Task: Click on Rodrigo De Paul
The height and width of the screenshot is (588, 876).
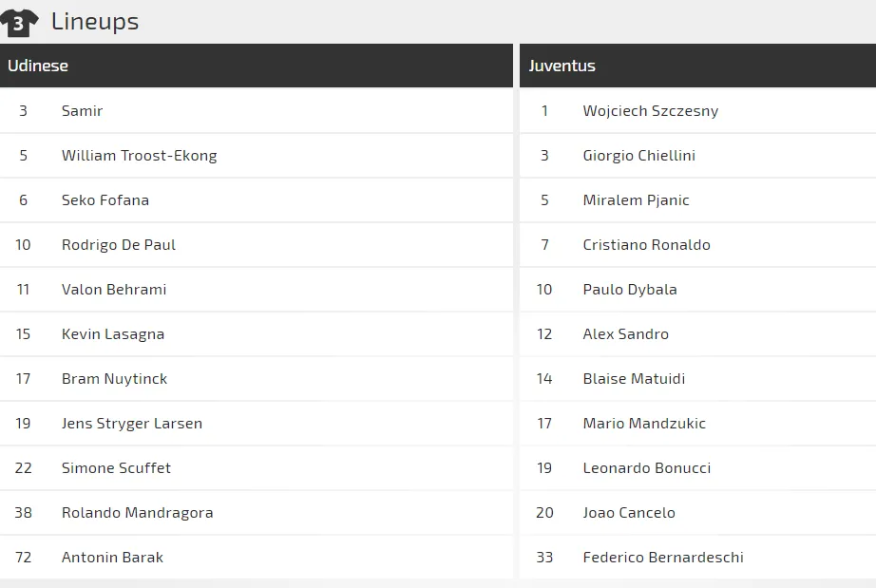Action: [x=119, y=244]
